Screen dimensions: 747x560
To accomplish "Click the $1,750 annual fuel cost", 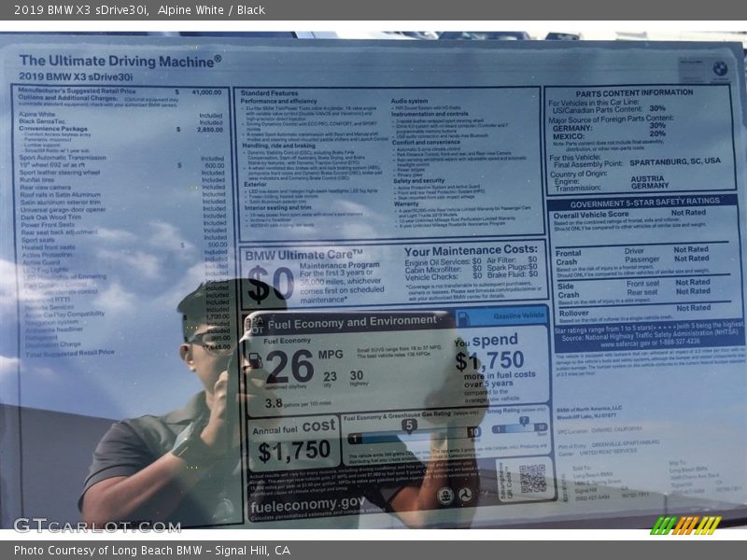I will [x=294, y=451].
